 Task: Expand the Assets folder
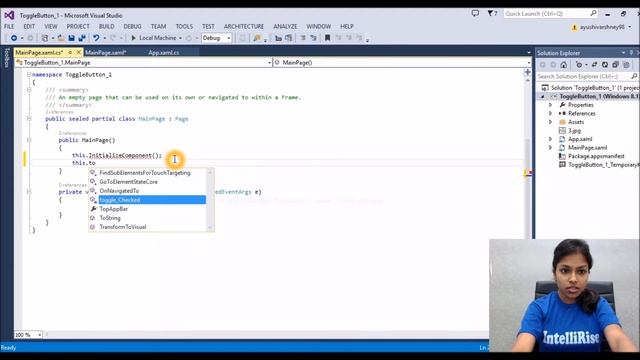(550, 122)
